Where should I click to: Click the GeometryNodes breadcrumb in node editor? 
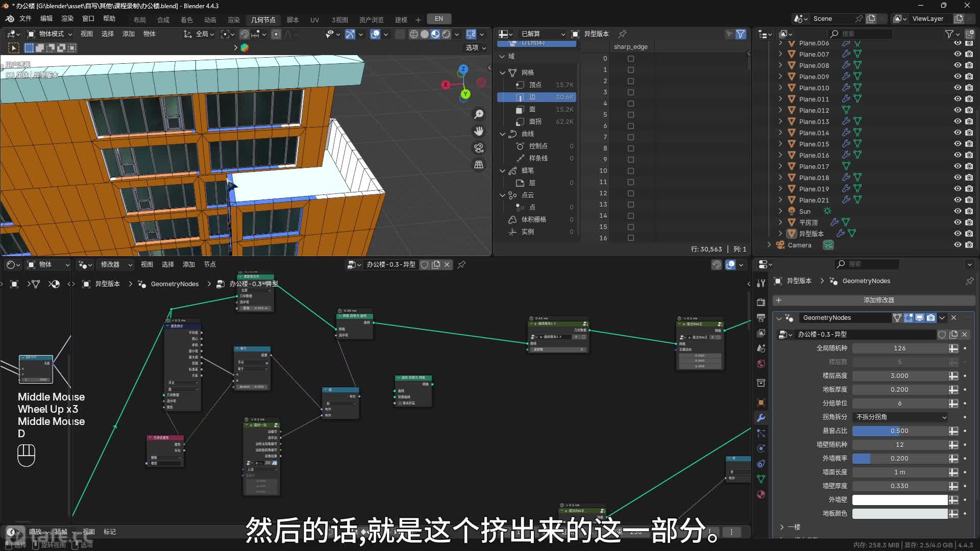click(x=175, y=284)
